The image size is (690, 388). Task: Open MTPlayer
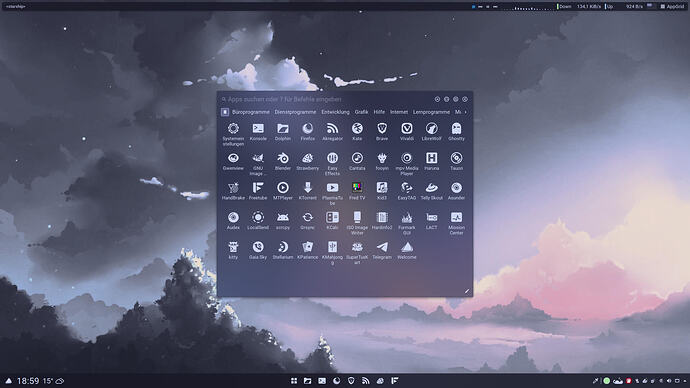(x=283, y=191)
